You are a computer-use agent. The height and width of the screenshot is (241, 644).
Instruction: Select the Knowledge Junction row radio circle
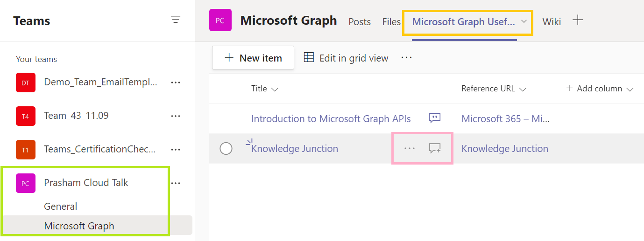tap(226, 148)
